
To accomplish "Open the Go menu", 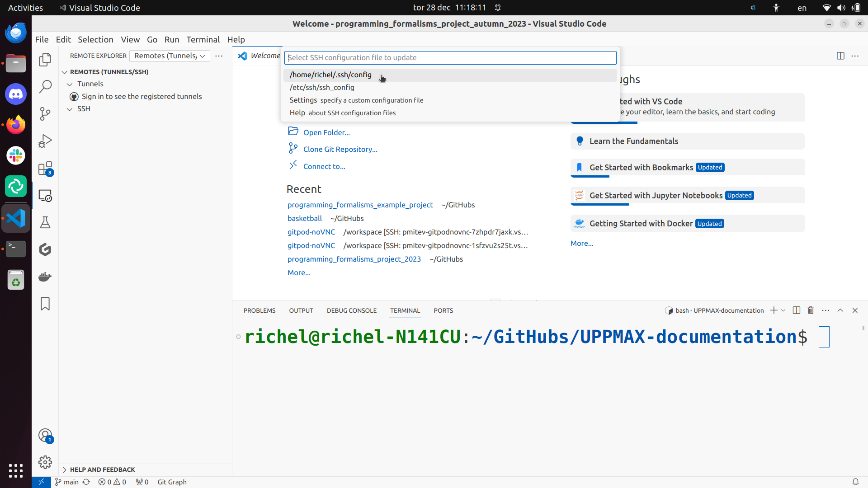I will pyautogui.click(x=152, y=40).
